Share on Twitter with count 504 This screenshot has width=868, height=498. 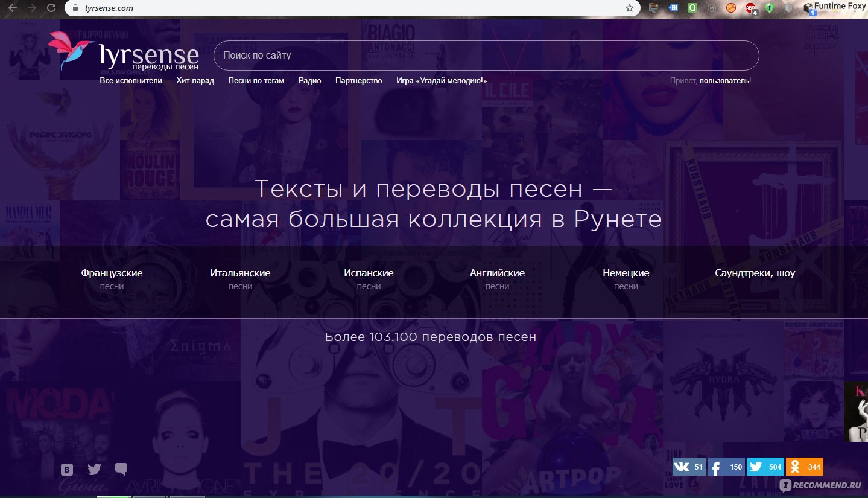pos(765,467)
